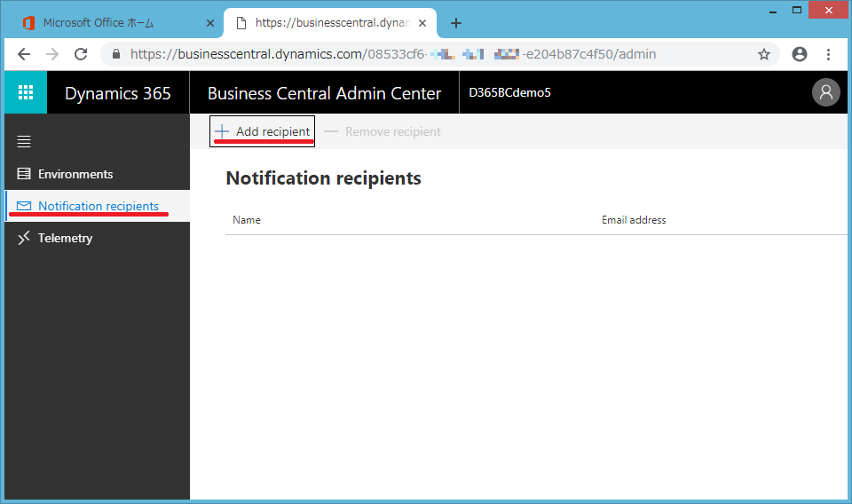The width and height of the screenshot is (852, 504).
Task: Click the Notification recipients page heading
Action: (324, 178)
